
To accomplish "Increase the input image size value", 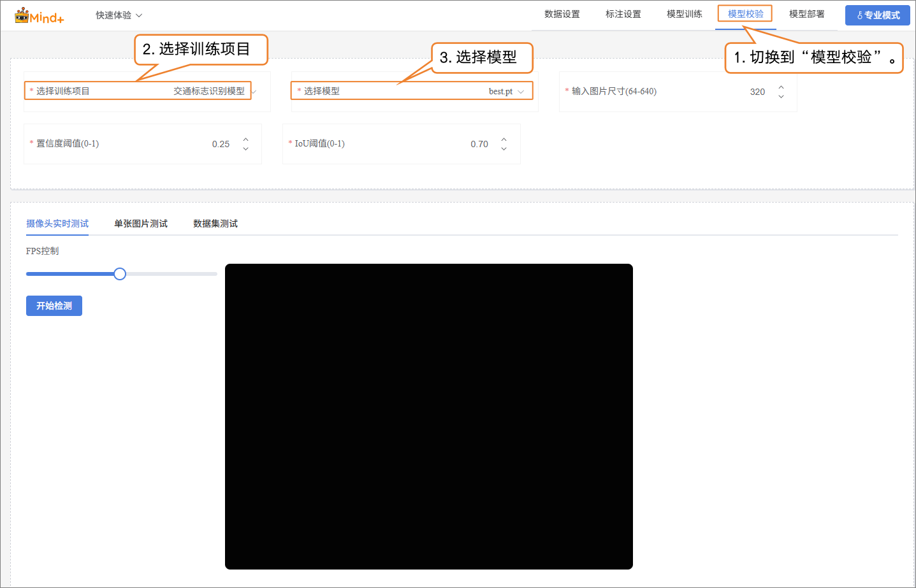I will (781, 87).
